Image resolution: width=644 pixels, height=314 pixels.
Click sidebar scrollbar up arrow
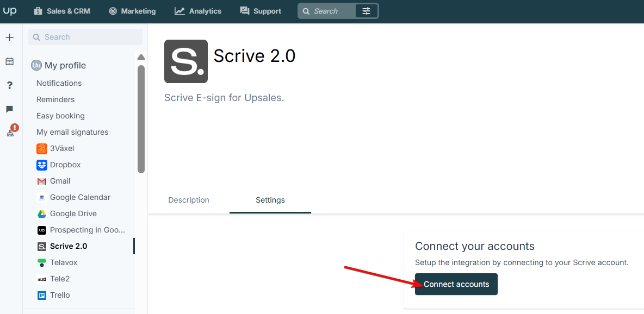(141, 57)
